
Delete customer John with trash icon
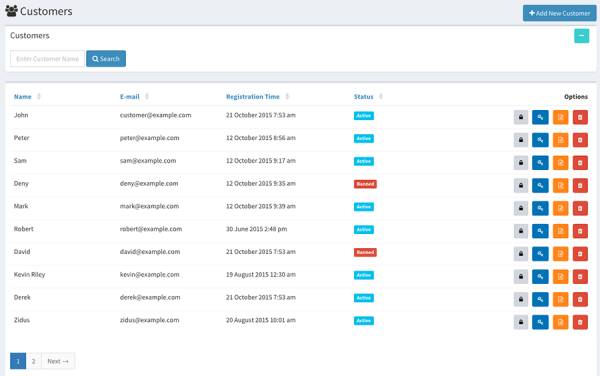coord(580,117)
